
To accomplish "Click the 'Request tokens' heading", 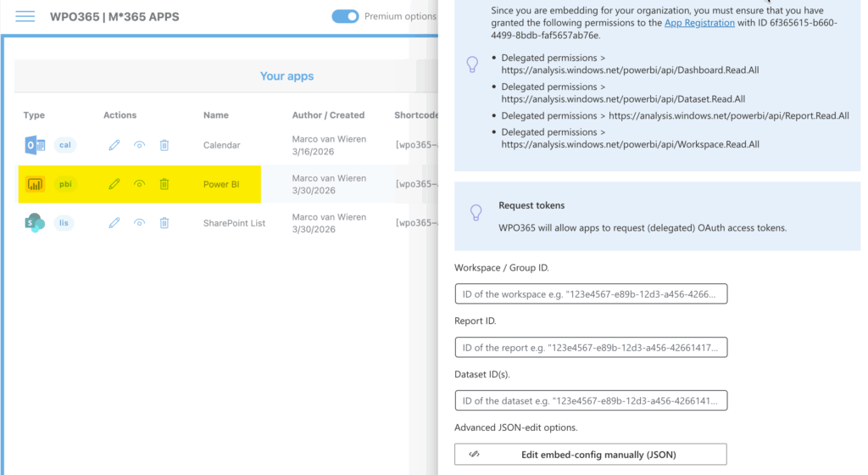I will point(531,205).
